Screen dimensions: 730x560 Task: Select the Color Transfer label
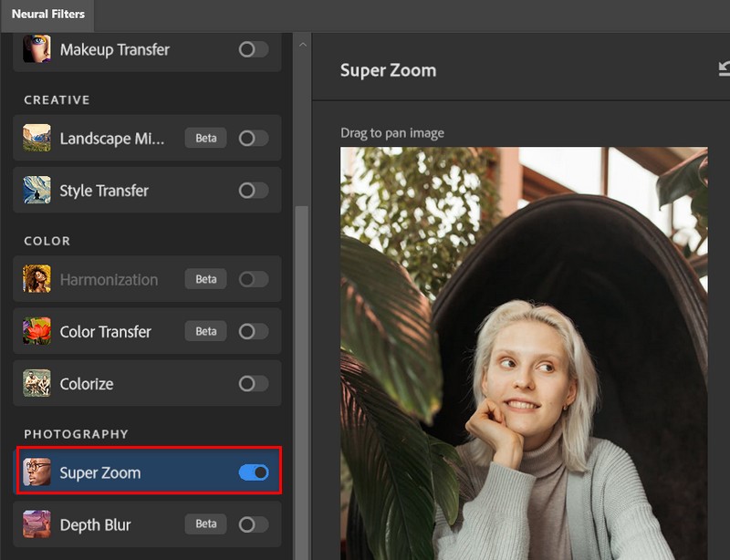(105, 331)
